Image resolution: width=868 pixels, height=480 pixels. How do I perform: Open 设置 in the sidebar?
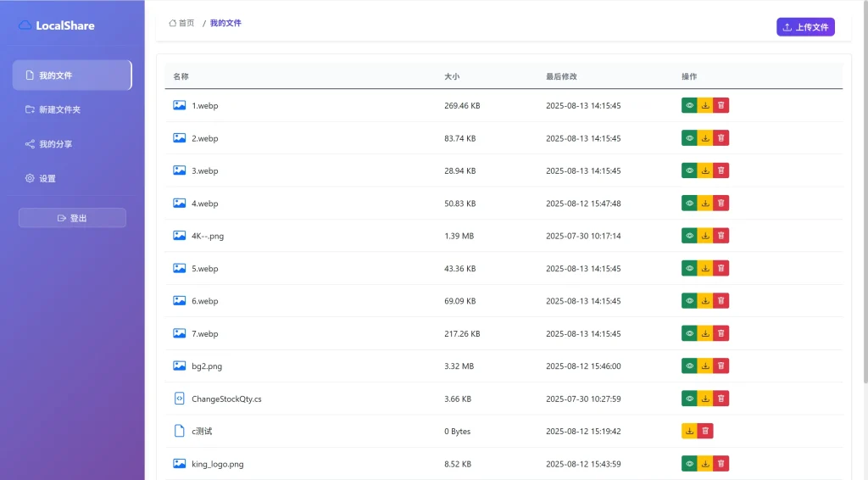(x=72, y=178)
